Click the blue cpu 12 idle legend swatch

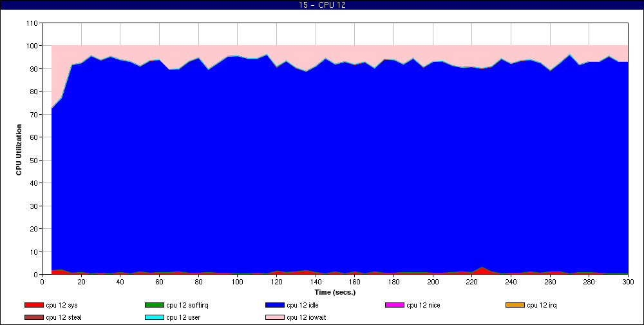point(275,305)
